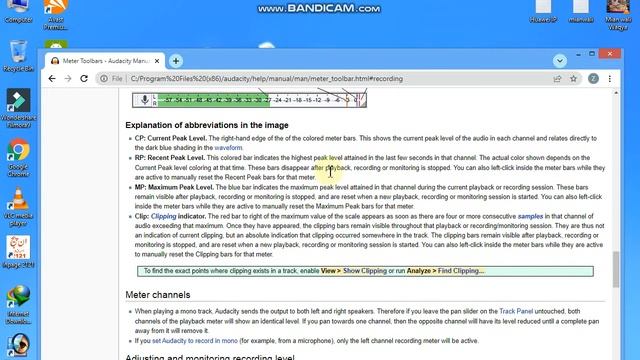This screenshot has width=640, height=360.
Task: Click the RP: Recent Peak Level text
Action: [170, 158]
